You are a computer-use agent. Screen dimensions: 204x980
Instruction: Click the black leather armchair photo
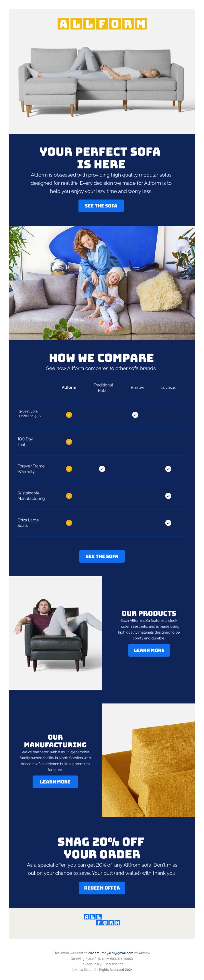click(56, 633)
